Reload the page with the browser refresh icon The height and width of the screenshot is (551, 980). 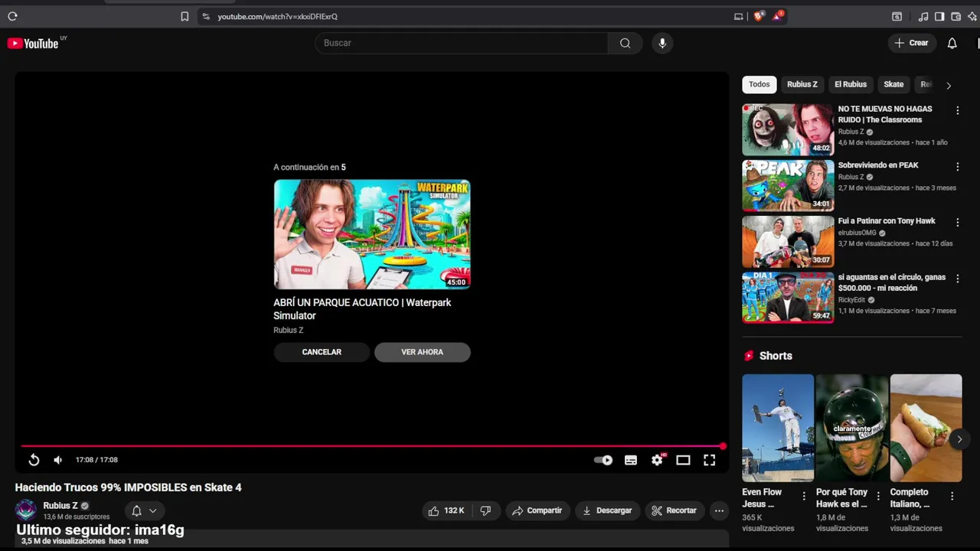(12, 16)
